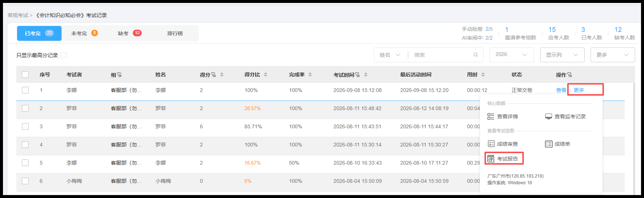The image size is (644, 198).
Task: Open the toolbar 更多 dropdown
Action: click(x=612, y=55)
